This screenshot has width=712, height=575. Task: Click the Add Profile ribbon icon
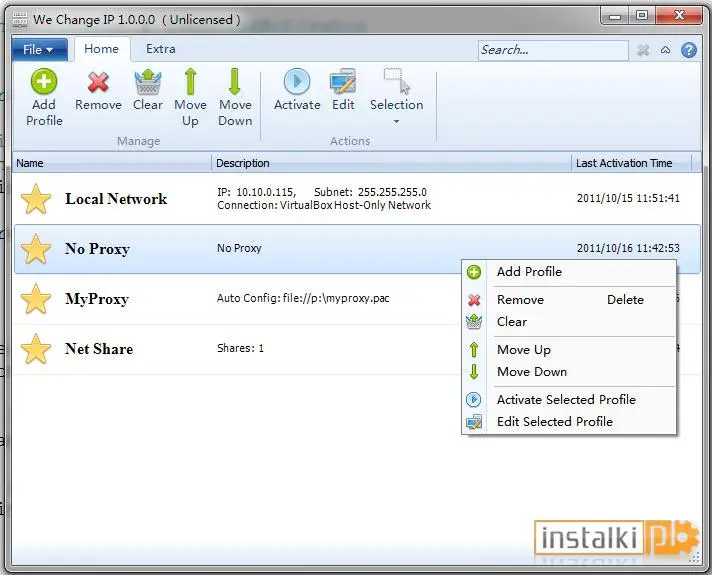pos(44,82)
